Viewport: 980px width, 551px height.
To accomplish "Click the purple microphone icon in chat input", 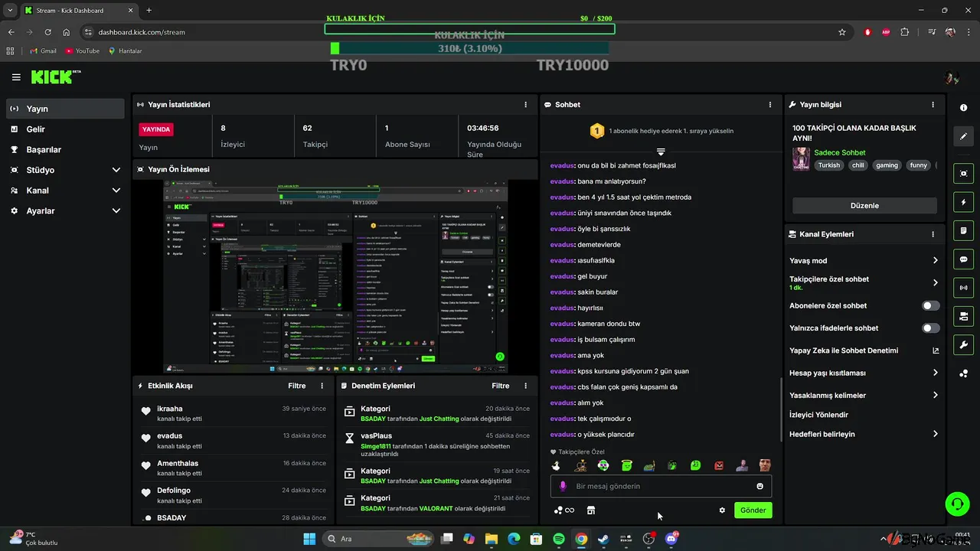I will pos(563,486).
